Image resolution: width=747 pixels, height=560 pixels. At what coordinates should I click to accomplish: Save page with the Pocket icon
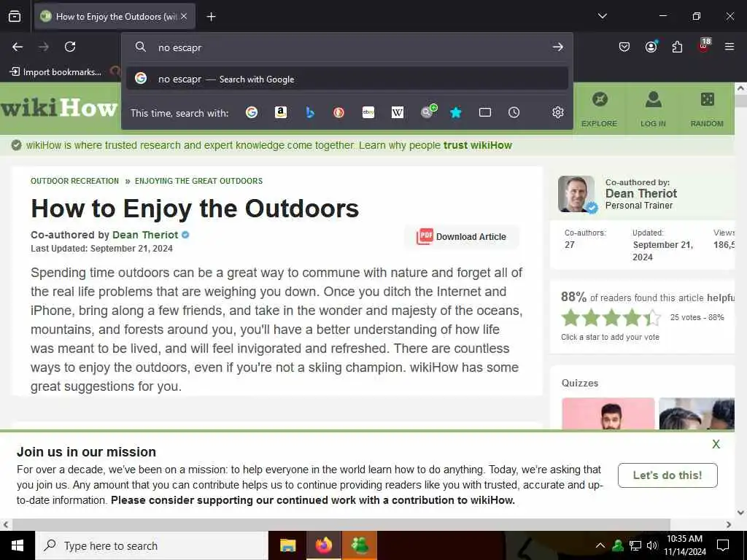pyautogui.click(x=624, y=47)
